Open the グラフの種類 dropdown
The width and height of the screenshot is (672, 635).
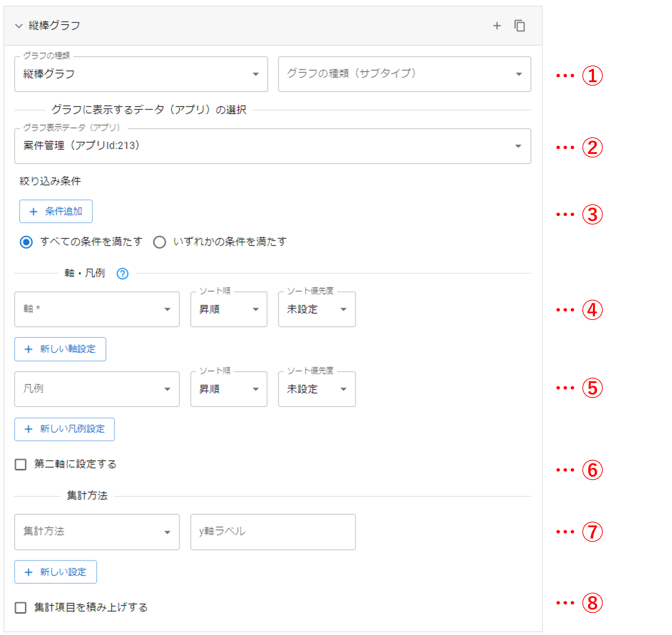coord(141,74)
